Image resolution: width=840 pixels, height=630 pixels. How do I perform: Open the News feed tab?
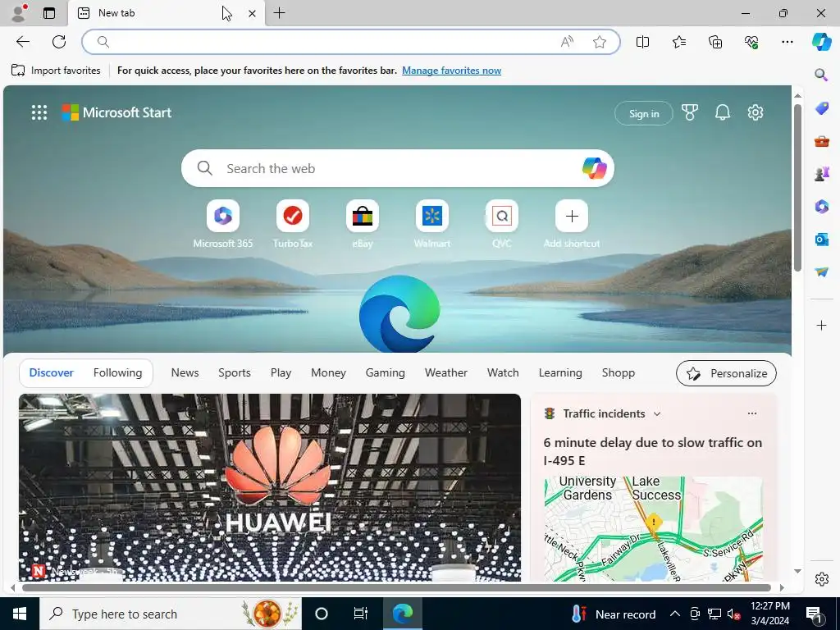[x=185, y=373]
